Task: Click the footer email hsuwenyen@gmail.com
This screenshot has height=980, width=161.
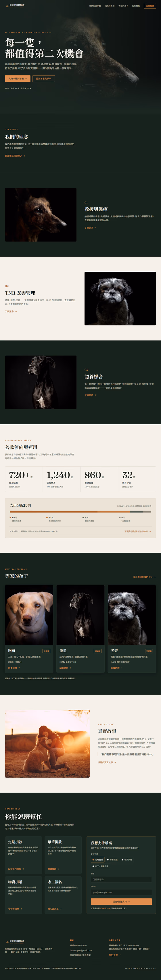Action: pyautogui.click(x=81, y=950)
